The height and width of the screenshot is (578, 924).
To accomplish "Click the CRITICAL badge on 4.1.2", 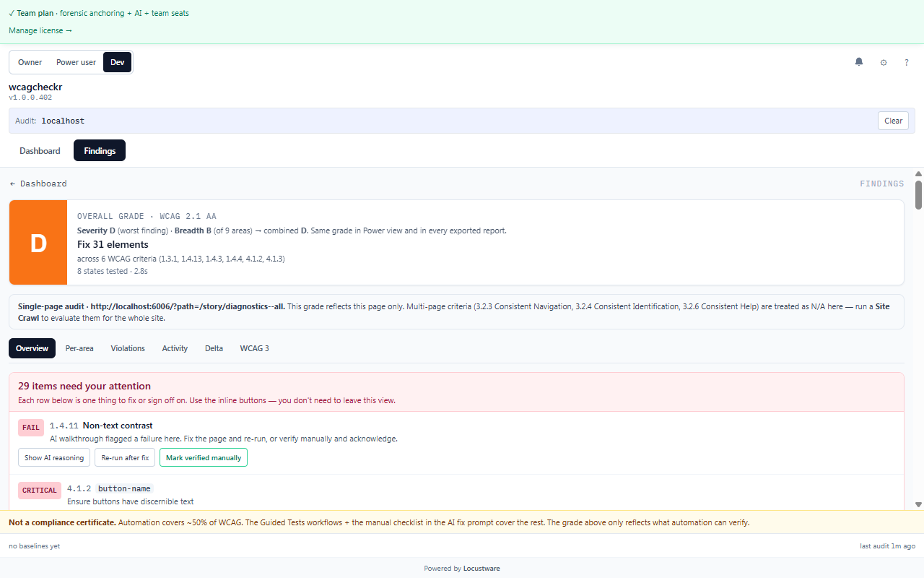I will coord(40,491).
